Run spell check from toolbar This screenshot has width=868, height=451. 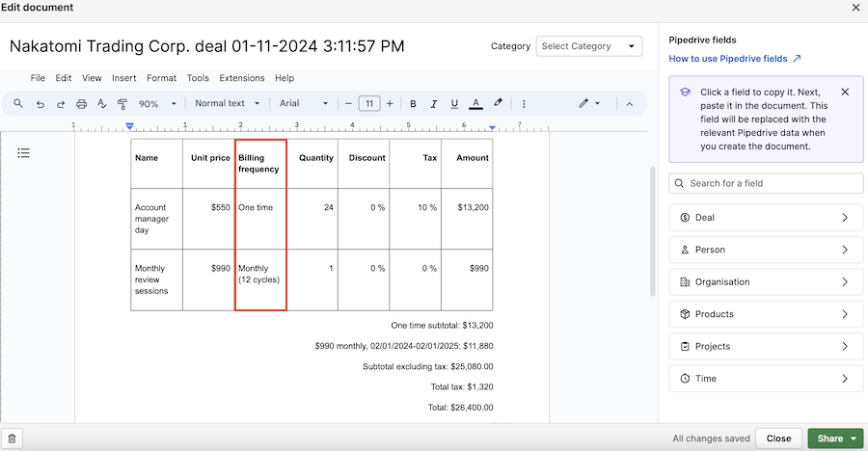tap(102, 103)
